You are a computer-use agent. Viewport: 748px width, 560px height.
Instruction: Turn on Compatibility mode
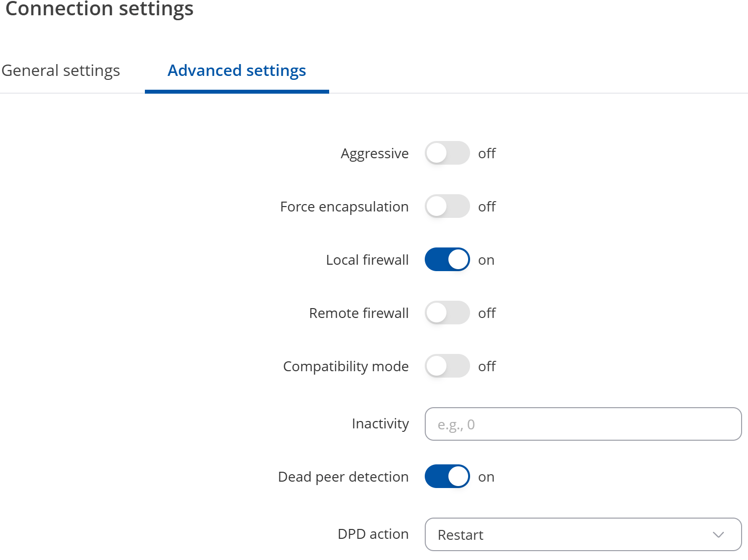[447, 366]
